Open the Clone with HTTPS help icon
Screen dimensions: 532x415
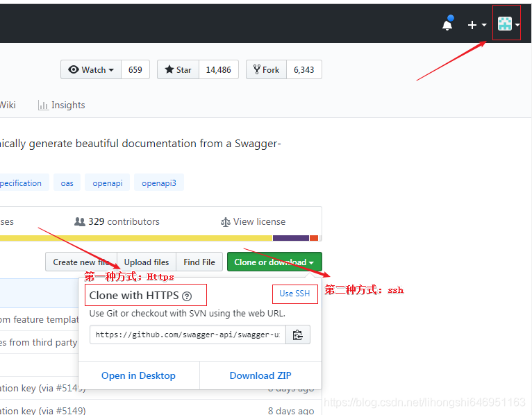click(x=187, y=296)
